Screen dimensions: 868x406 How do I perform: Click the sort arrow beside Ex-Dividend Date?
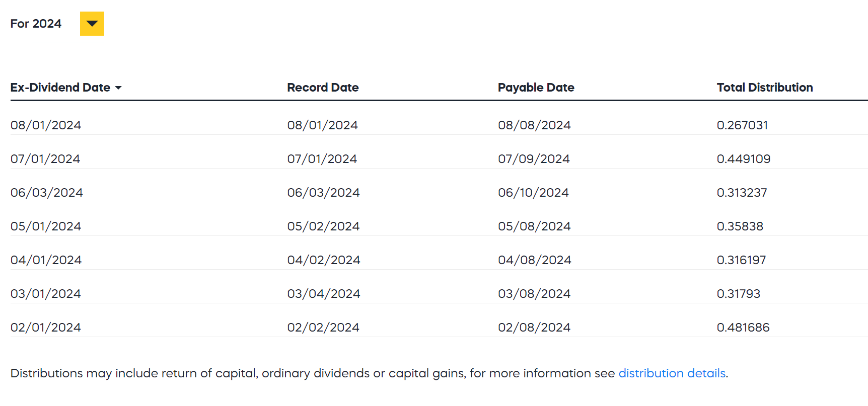[x=118, y=88]
